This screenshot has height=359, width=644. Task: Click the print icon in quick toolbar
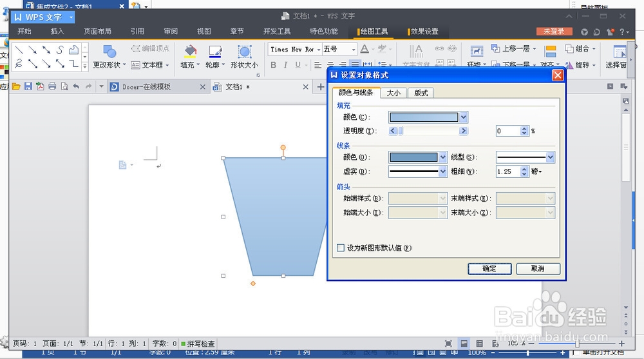click(52, 86)
